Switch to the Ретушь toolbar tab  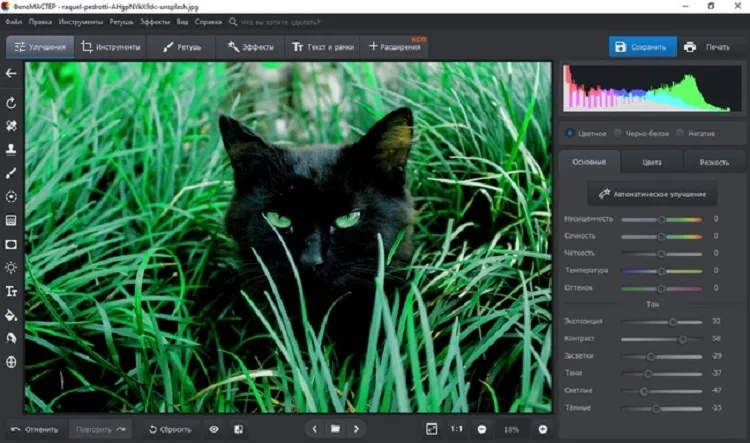pos(182,47)
